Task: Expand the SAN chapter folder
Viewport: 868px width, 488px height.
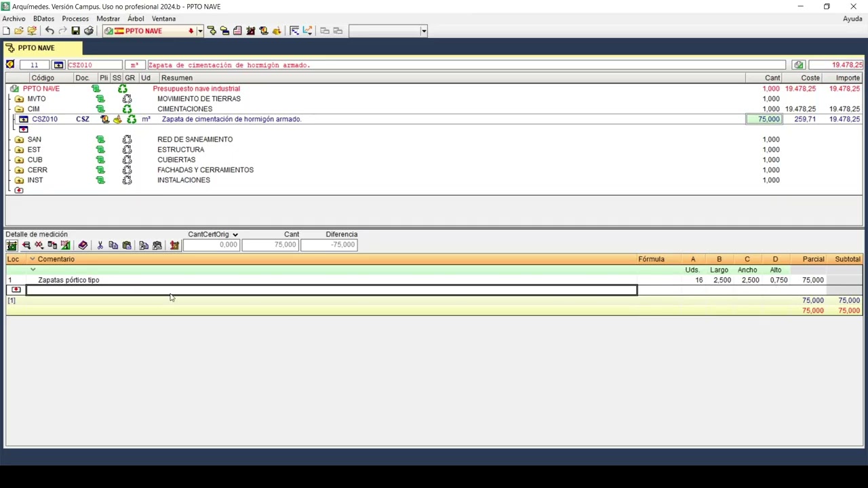Action: [x=19, y=140]
